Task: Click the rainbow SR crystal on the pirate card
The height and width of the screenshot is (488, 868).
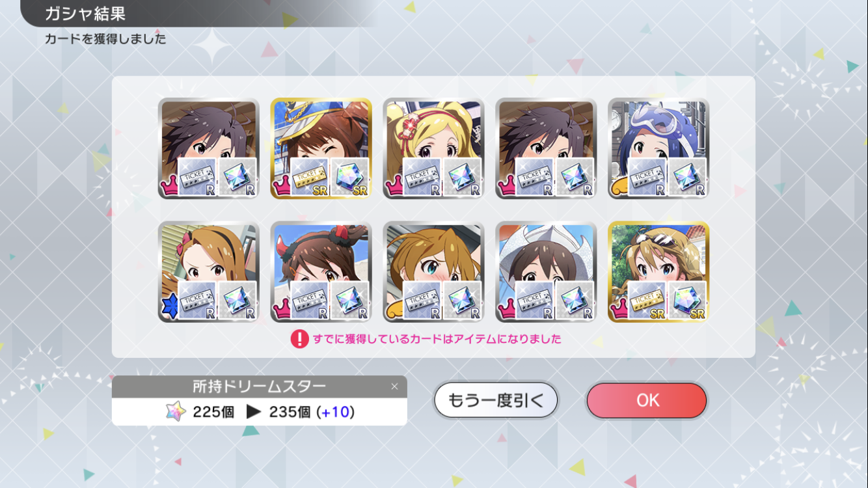Action: (350, 177)
